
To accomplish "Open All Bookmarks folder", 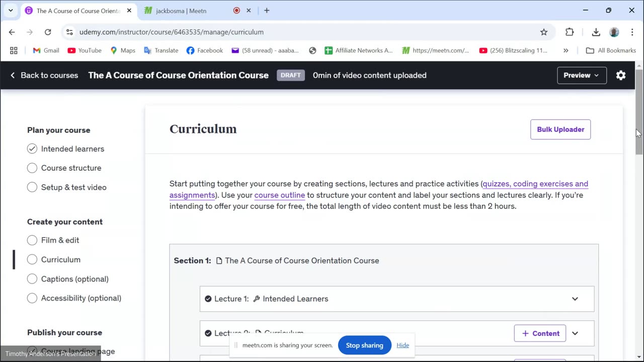I will coord(611,50).
